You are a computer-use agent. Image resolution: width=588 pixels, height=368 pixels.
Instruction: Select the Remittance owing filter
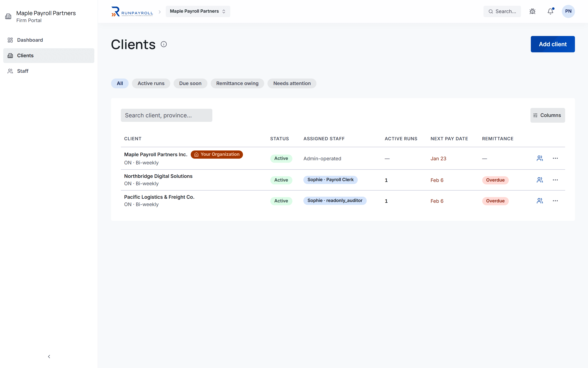point(237,83)
